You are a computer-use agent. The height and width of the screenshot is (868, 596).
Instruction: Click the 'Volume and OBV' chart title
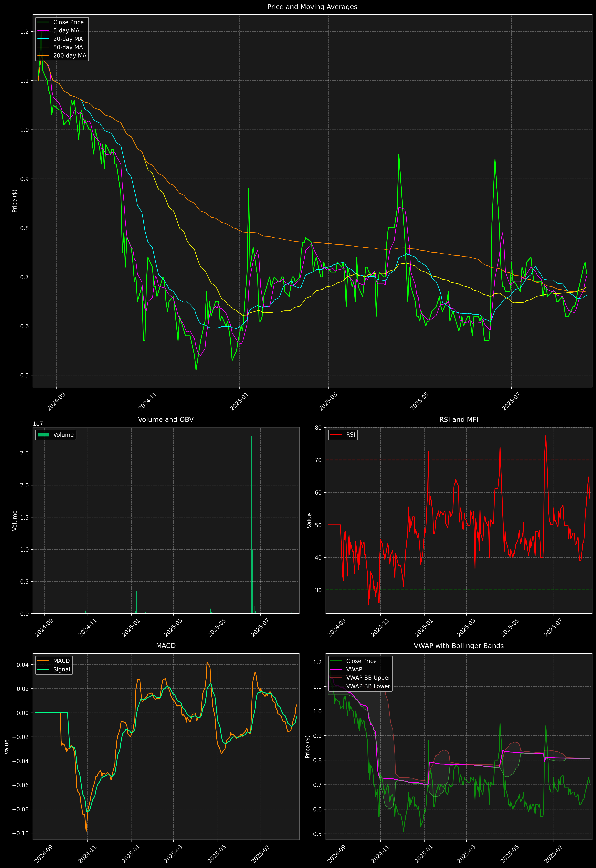tap(166, 419)
